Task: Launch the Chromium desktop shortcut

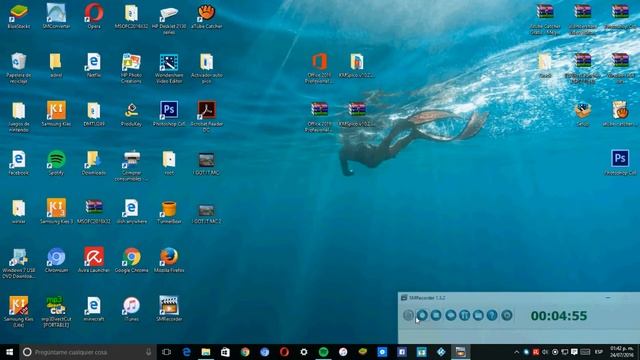Action: coord(56,260)
